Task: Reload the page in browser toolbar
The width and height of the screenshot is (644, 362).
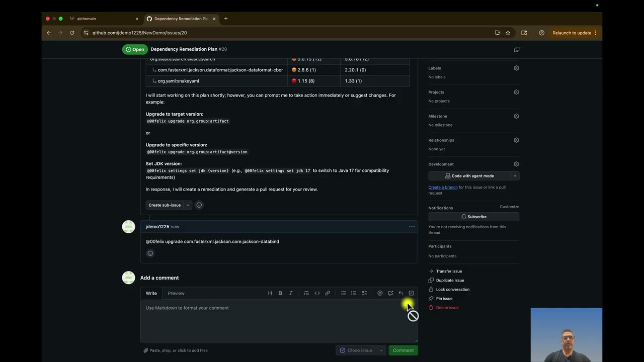Action: [x=72, y=33]
